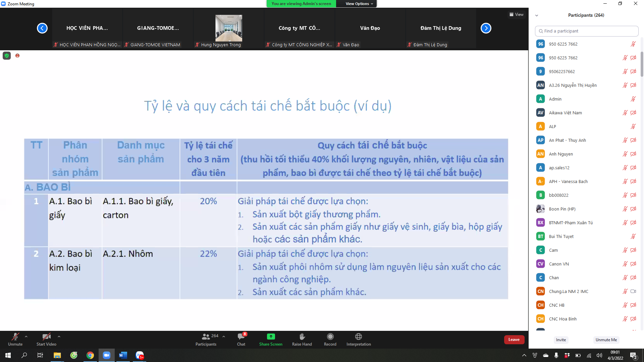Viewport: 644px width, 362px height.
Task: Open the Chat panel icon
Action: [x=241, y=337]
